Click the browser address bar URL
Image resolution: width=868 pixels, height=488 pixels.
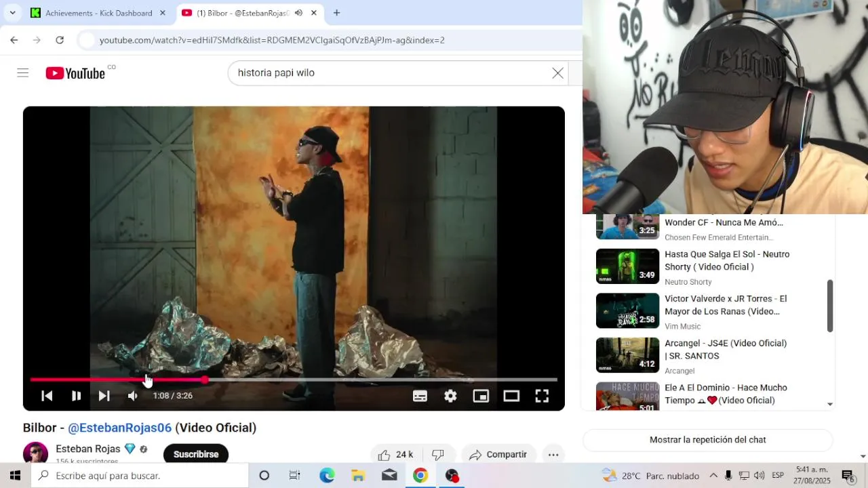tap(272, 40)
